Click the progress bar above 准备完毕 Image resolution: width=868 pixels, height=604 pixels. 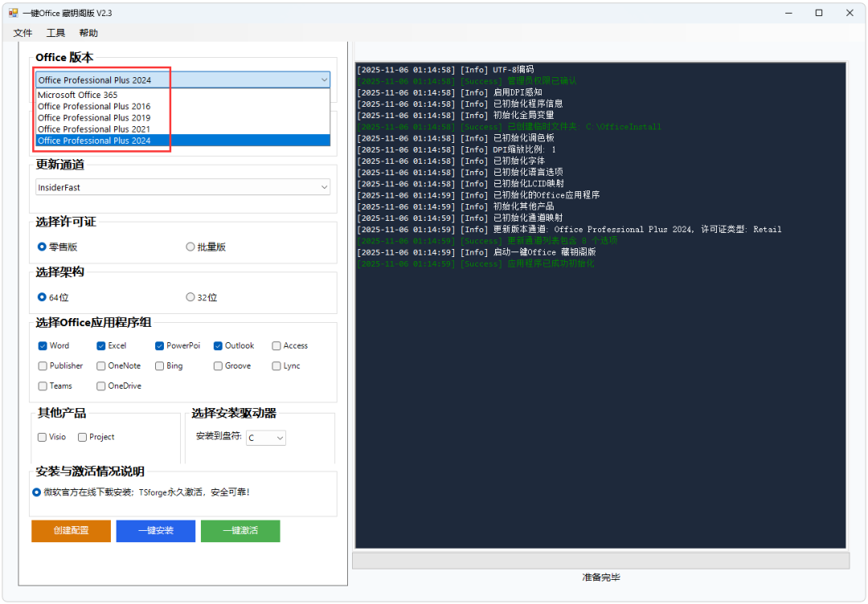point(600,559)
